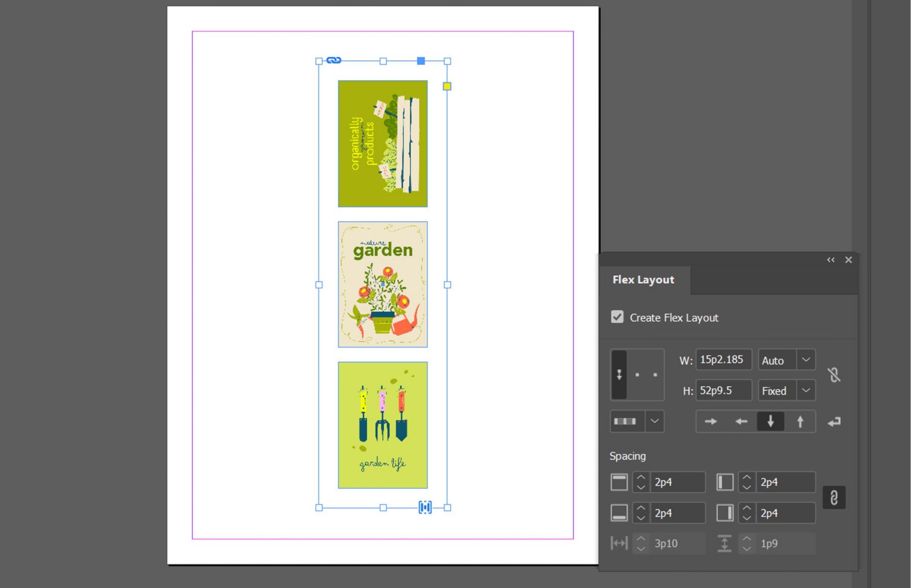The height and width of the screenshot is (588, 911).
Task: Click the left padding spacing icon
Action: click(725, 482)
